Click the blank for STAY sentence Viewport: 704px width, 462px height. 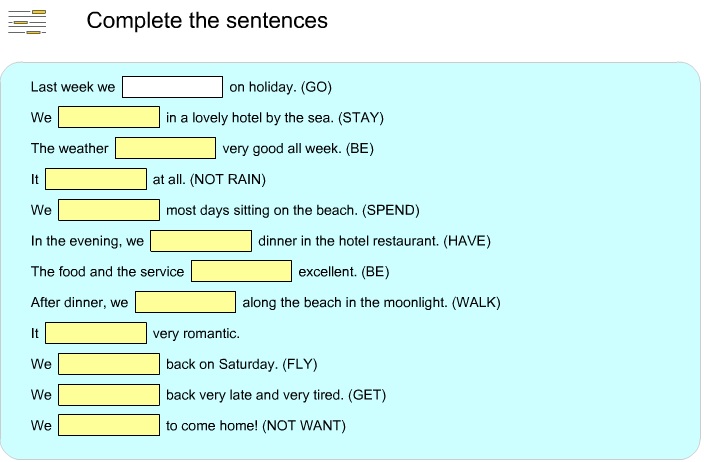108,118
